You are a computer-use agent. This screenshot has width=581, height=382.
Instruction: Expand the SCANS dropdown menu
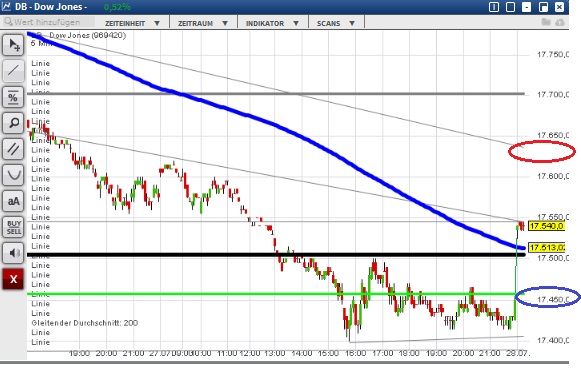tap(336, 23)
